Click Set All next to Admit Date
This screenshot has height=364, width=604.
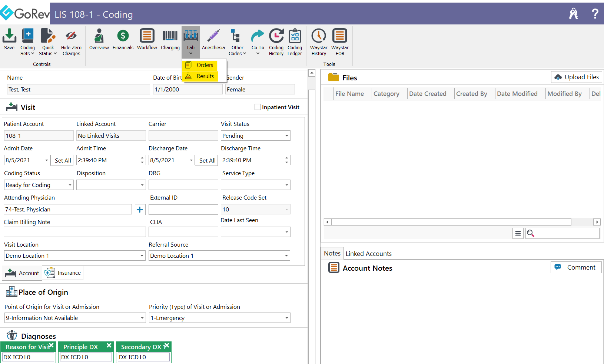(63, 160)
